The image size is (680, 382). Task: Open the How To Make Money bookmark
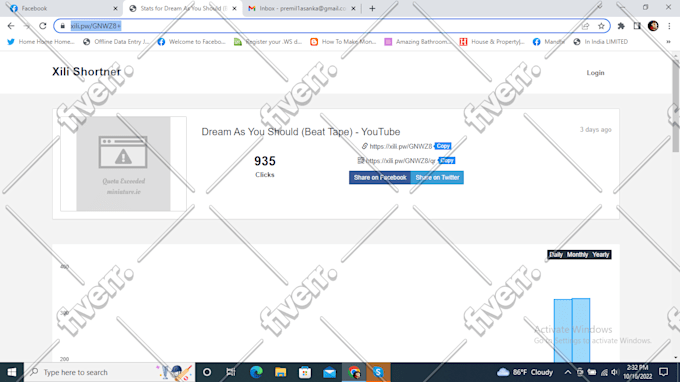tap(343, 42)
